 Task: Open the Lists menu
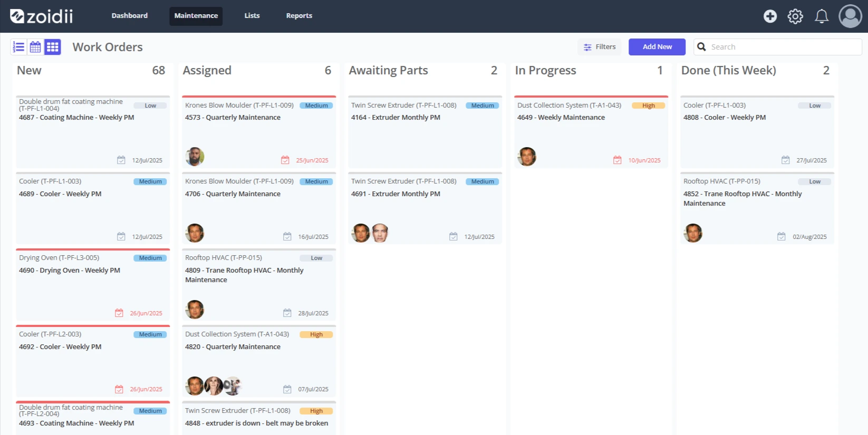coord(252,16)
